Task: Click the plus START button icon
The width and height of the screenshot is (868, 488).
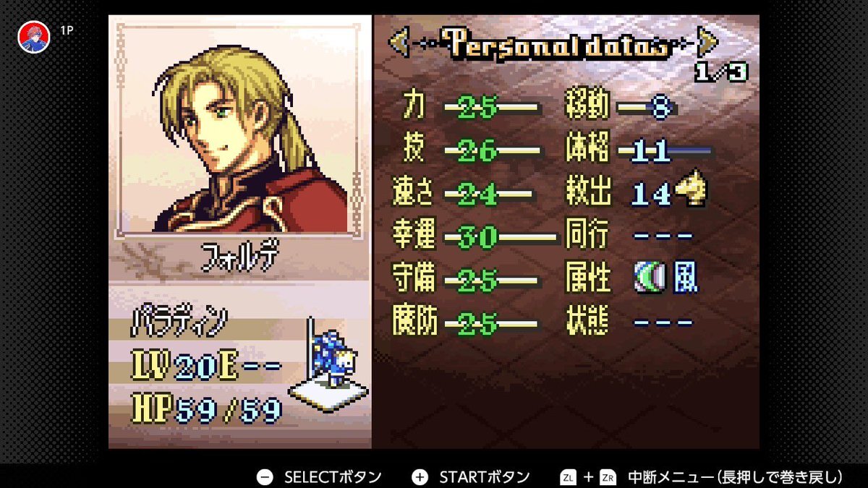Action: coord(420,477)
